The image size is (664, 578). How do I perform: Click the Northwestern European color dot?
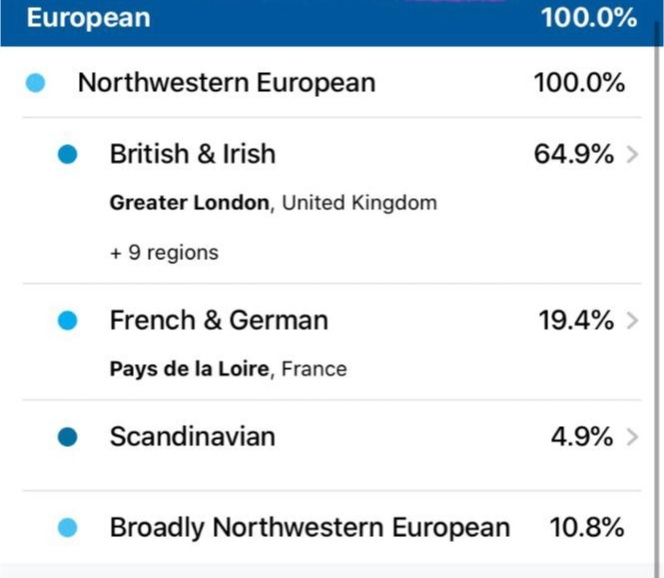click(36, 82)
